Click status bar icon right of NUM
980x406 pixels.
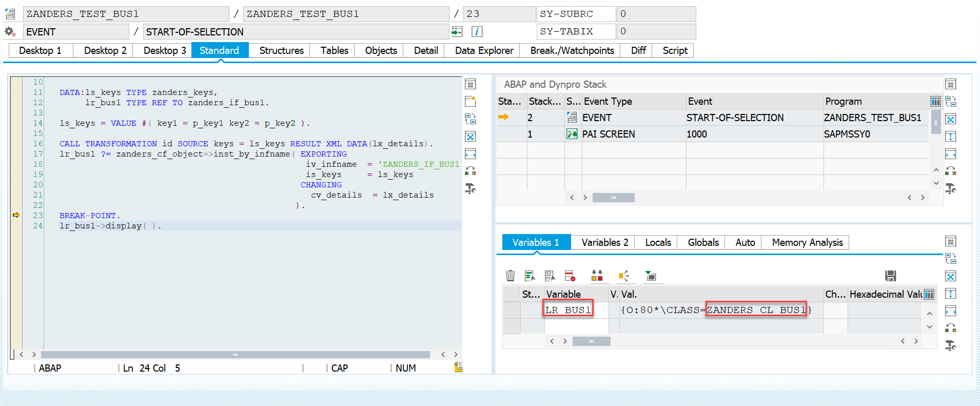click(458, 367)
